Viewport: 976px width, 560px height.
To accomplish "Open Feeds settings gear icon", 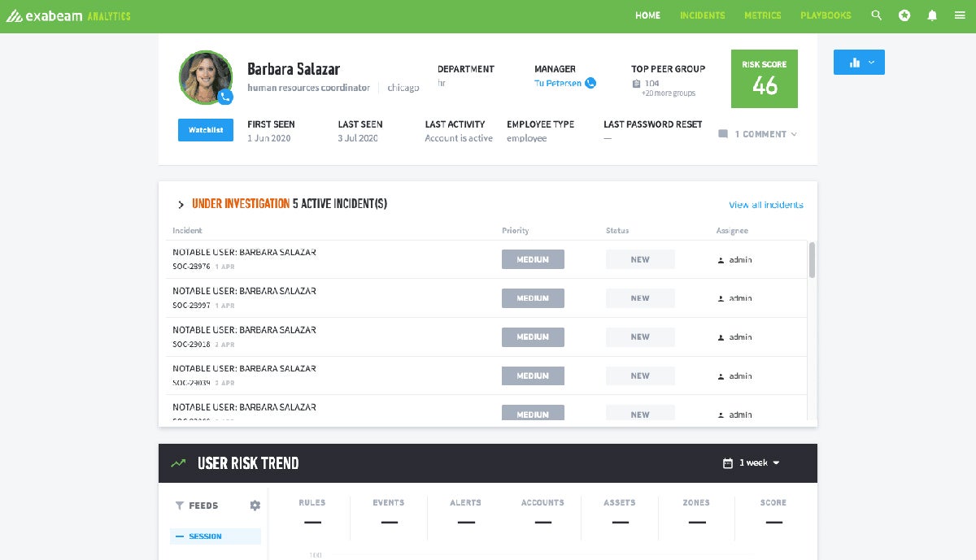I will pos(255,506).
